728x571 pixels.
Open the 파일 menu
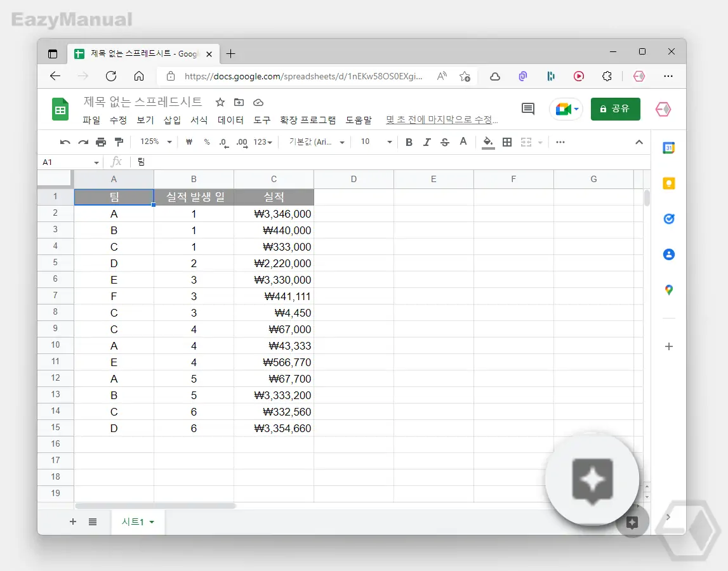91,121
